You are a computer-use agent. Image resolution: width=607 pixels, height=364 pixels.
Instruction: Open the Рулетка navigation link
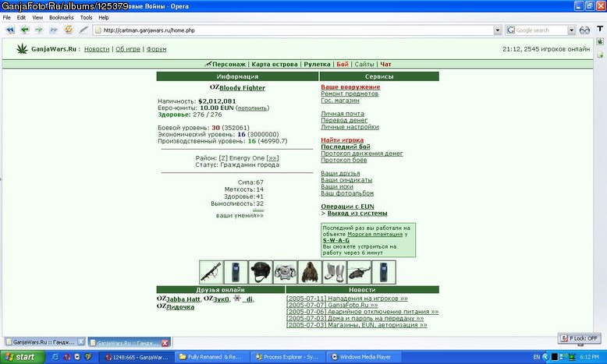pos(317,64)
